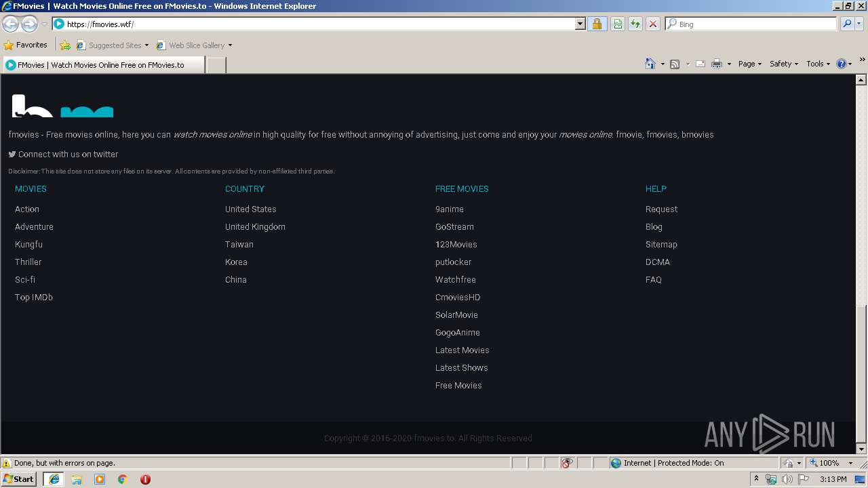This screenshot has width=868, height=488.
Task: Show hidden tray icons arrow
Action: click(756, 479)
